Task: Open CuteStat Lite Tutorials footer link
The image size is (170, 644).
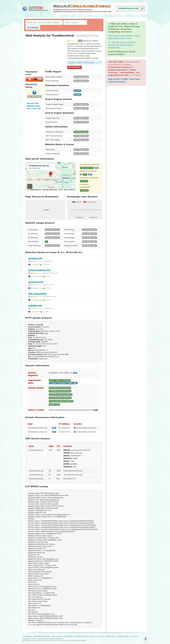Action: [x=42, y=636]
